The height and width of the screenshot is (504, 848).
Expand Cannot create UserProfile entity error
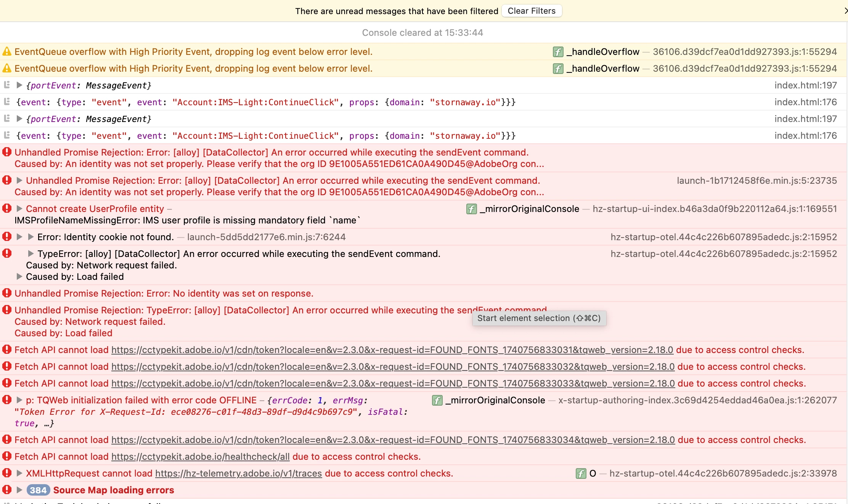19,209
